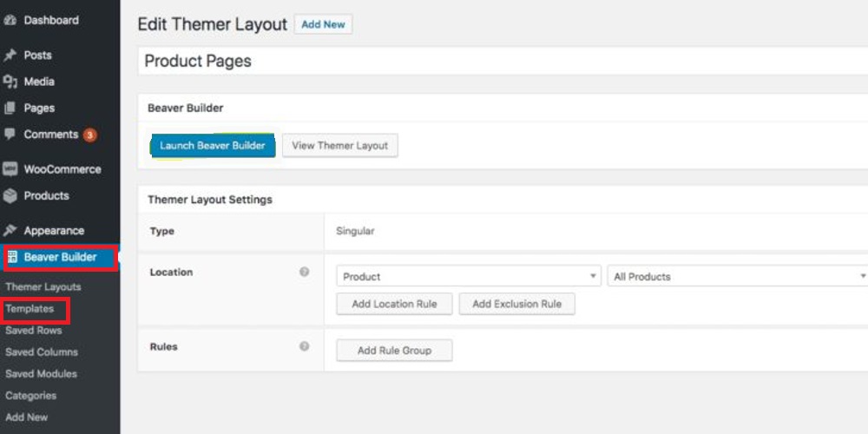The width and height of the screenshot is (868, 434).
Task: Open Saved Columns submenu item
Action: [x=42, y=352]
